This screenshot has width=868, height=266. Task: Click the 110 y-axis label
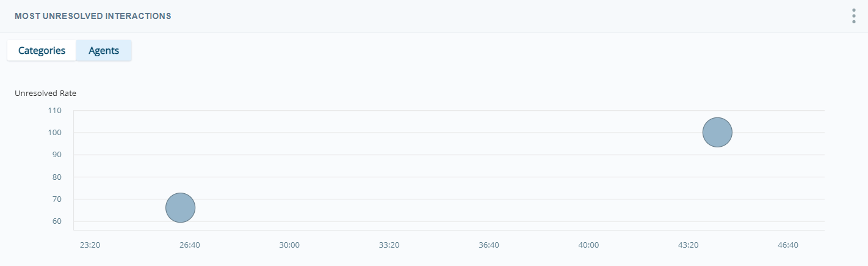[55, 111]
